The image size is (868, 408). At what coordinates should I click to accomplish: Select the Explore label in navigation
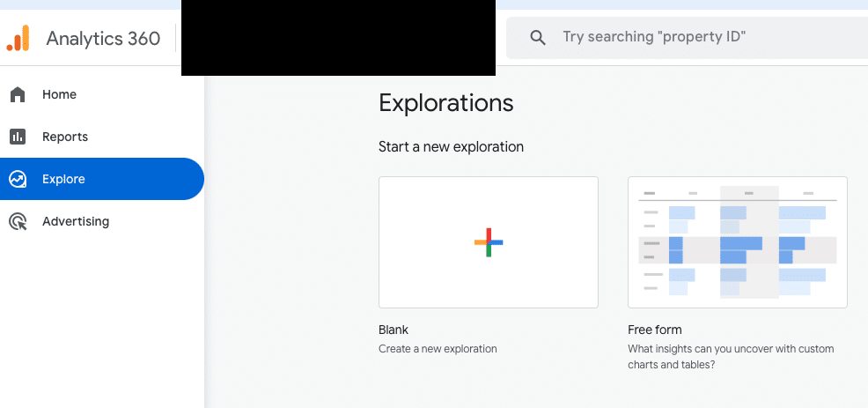coord(63,179)
